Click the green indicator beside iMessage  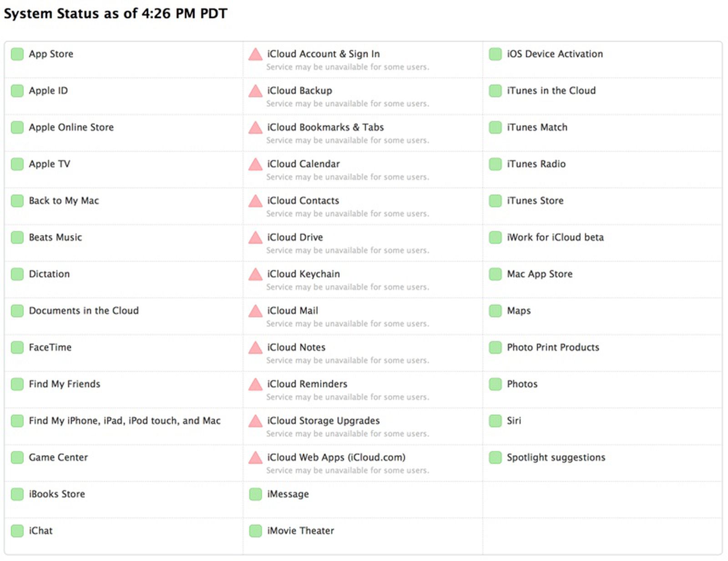[255, 494]
